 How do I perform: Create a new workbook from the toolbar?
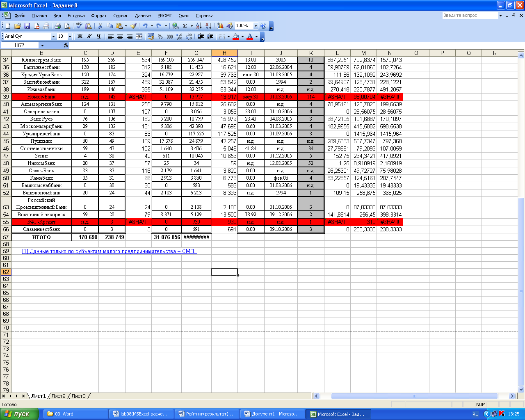pos(8,26)
